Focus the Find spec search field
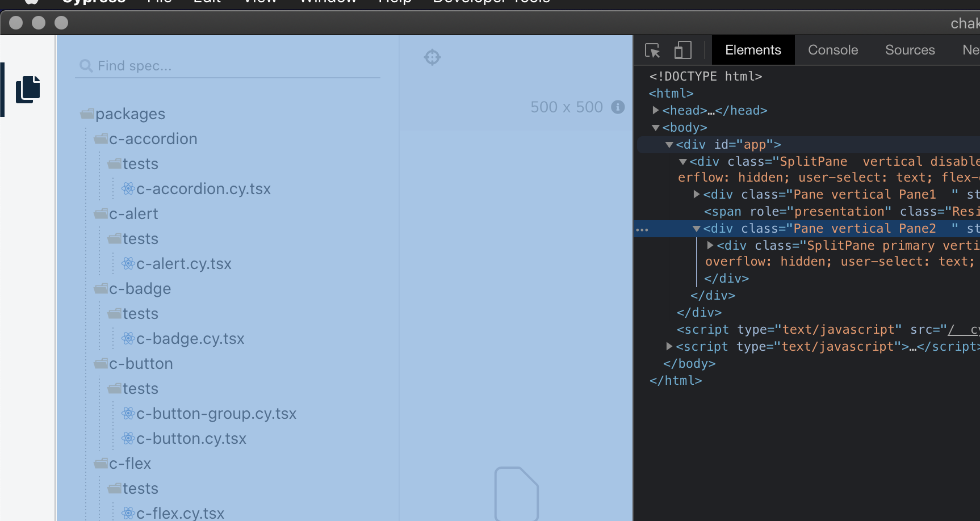 tap(228, 66)
